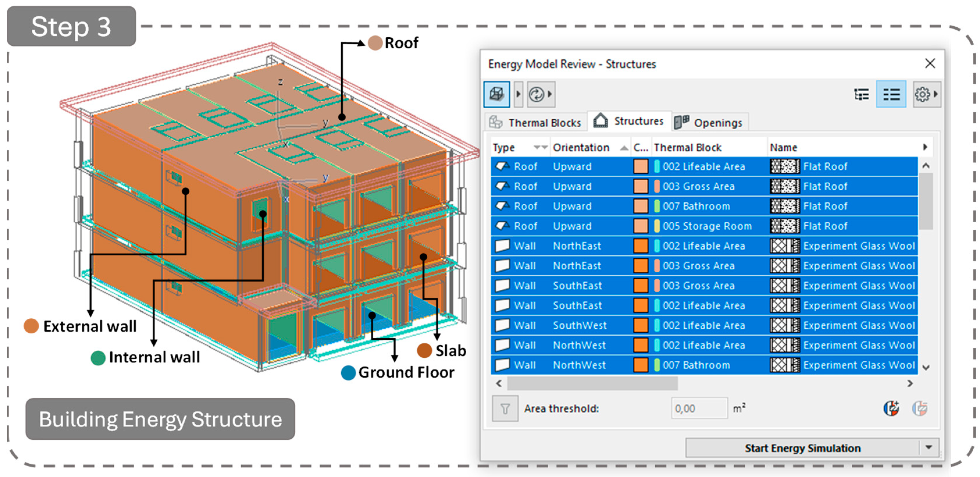
Task: Click the 3D model view icon
Action: tap(497, 94)
